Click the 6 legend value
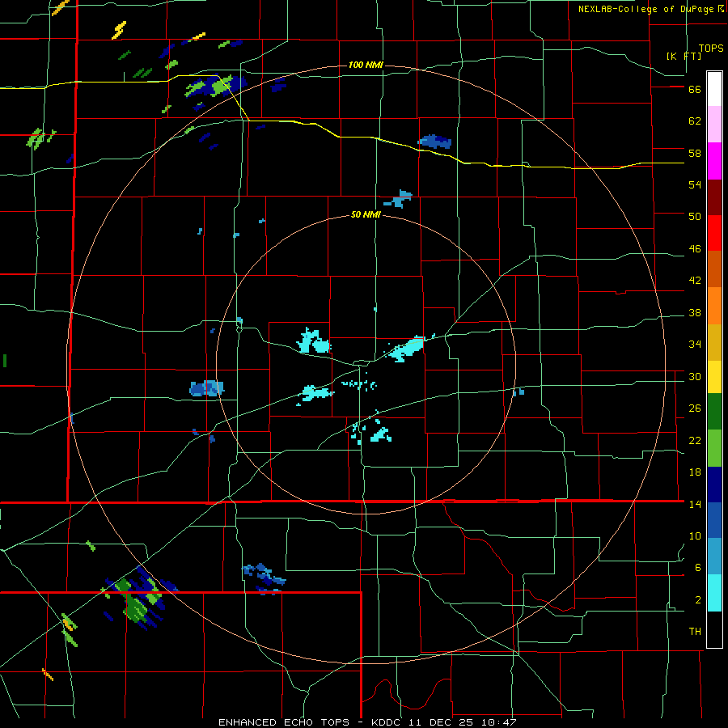728x728 pixels. point(698,568)
